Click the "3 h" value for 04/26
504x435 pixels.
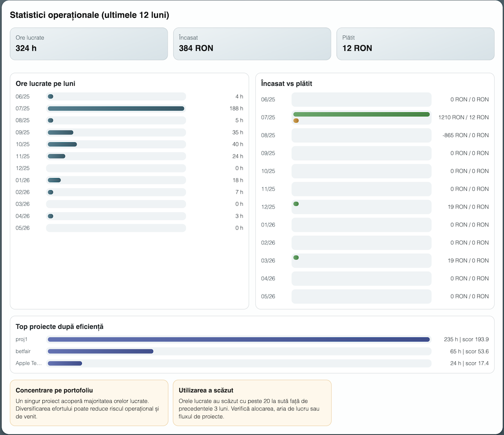tap(239, 216)
